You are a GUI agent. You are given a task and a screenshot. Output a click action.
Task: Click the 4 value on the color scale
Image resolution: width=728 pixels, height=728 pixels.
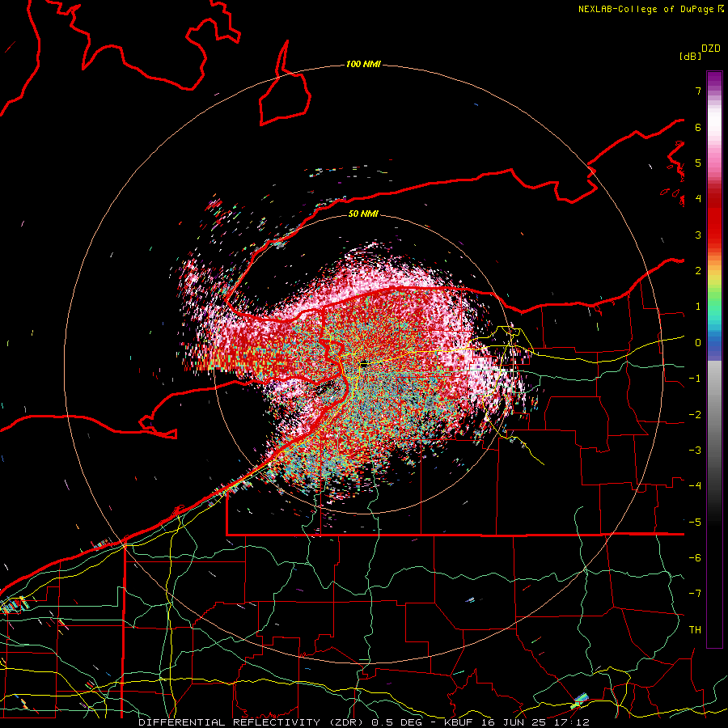(698, 199)
